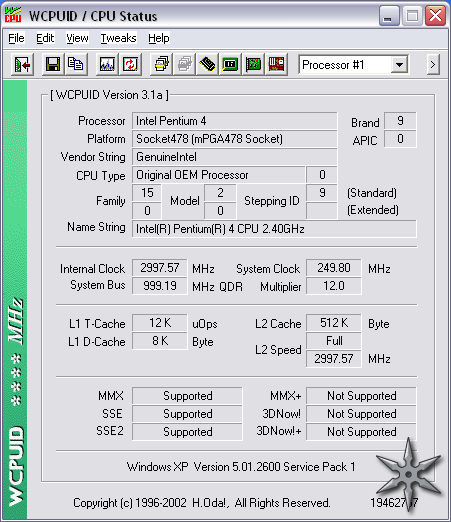Click the L1 D-Cache value 8 K
451x522 pixels.
160,341
